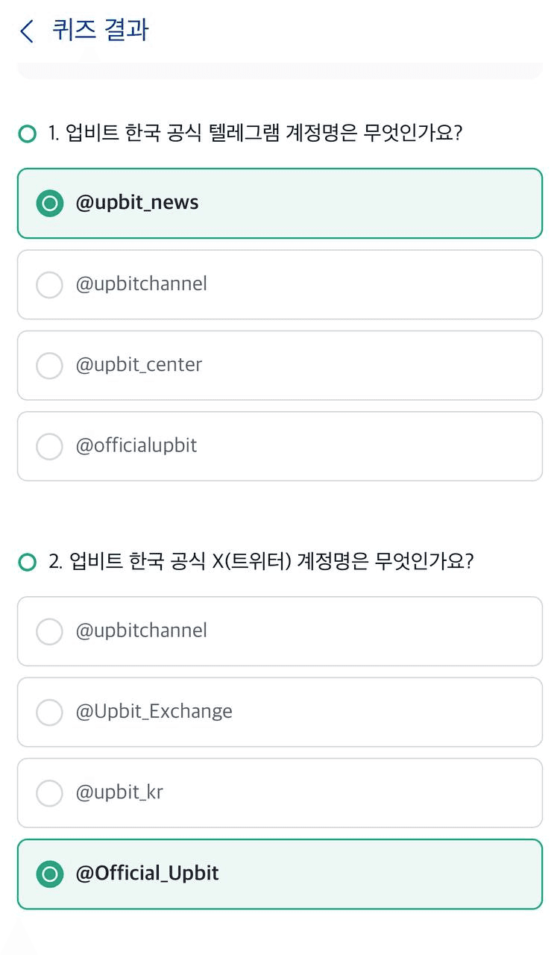Tap the @upbit_kr answer label text
The width and height of the screenshot is (560, 955).
pos(119,792)
